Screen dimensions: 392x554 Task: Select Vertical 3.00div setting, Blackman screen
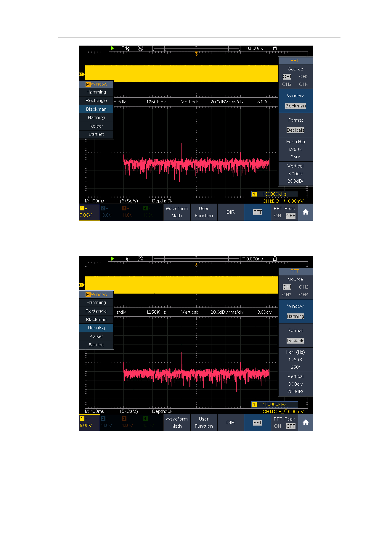coord(295,173)
